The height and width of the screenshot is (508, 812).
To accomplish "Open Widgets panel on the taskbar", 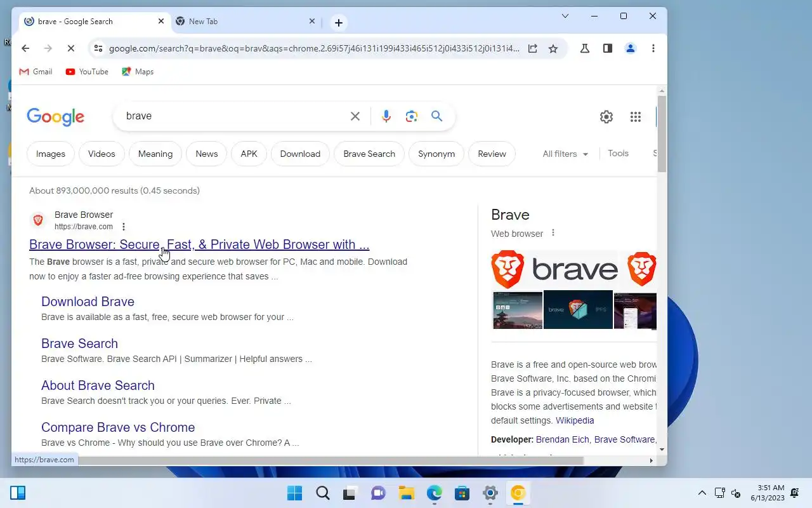I will point(18,493).
